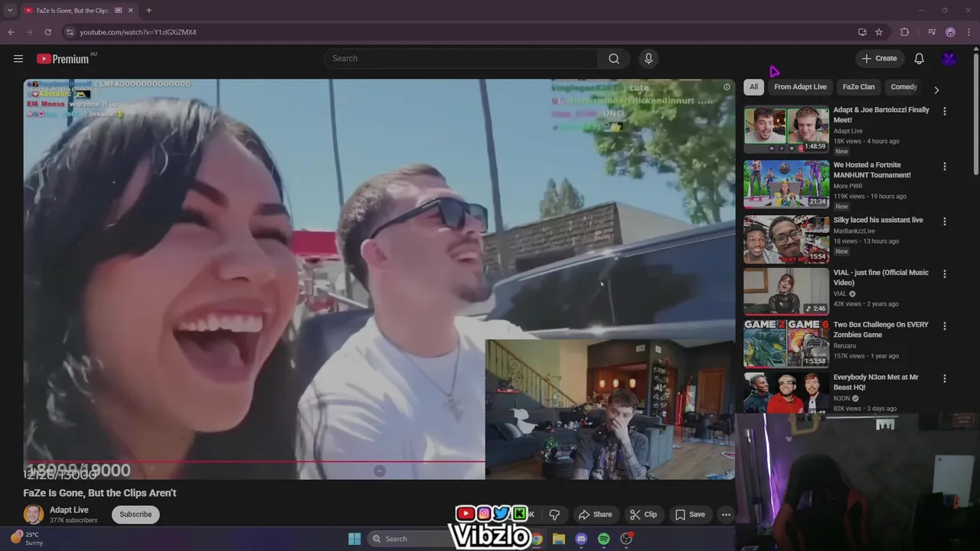This screenshot has height=551, width=980.
Task: Open options for Two Box Challenge video
Action: click(x=944, y=326)
